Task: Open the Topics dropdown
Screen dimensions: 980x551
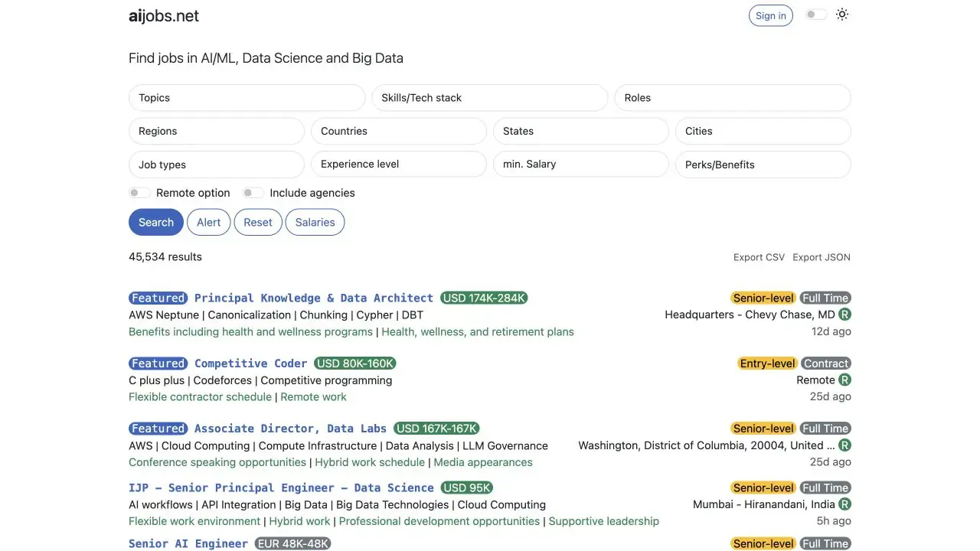Action: (x=247, y=98)
